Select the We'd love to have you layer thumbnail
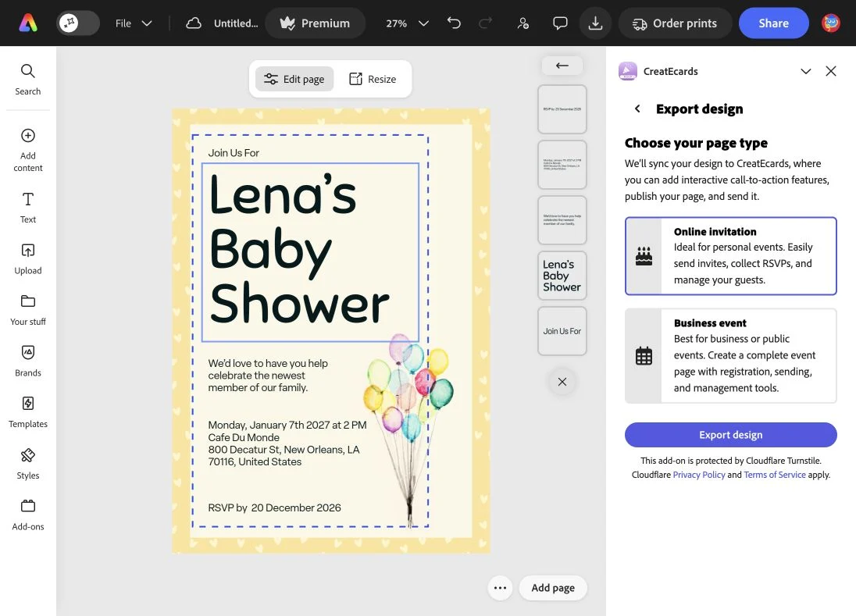Screen dimensions: 856x616 point(562,220)
